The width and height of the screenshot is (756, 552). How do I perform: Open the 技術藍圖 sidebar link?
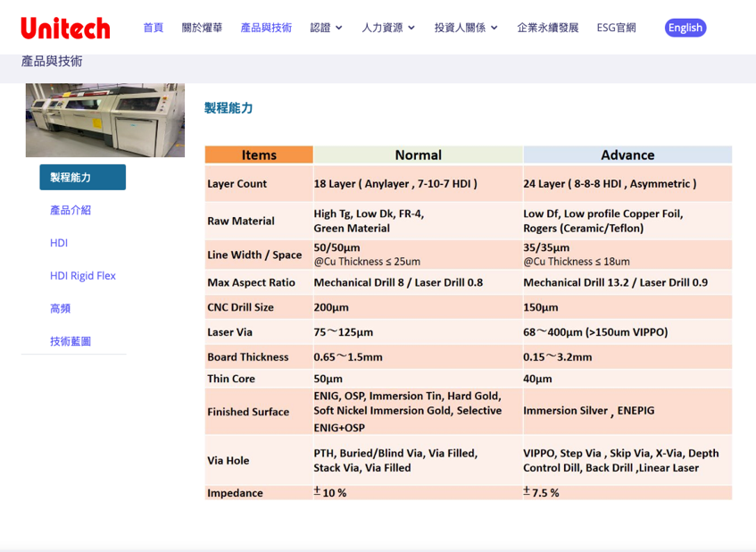point(71,341)
